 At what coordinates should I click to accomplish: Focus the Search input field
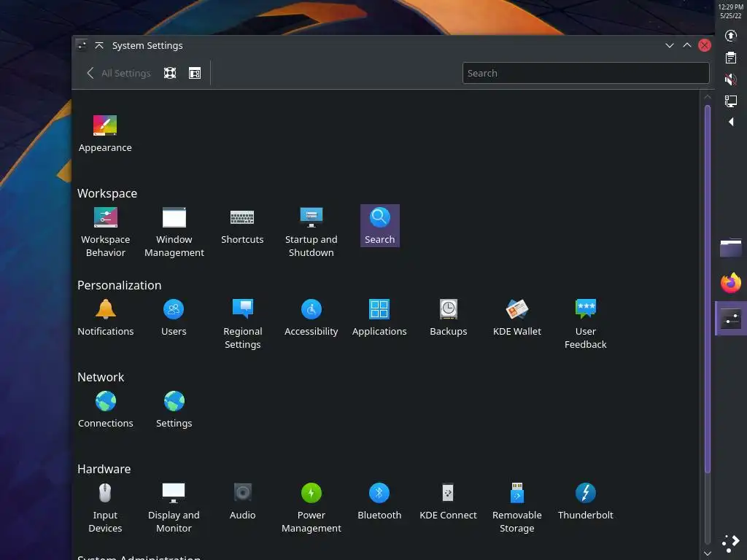tap(586, 73)
